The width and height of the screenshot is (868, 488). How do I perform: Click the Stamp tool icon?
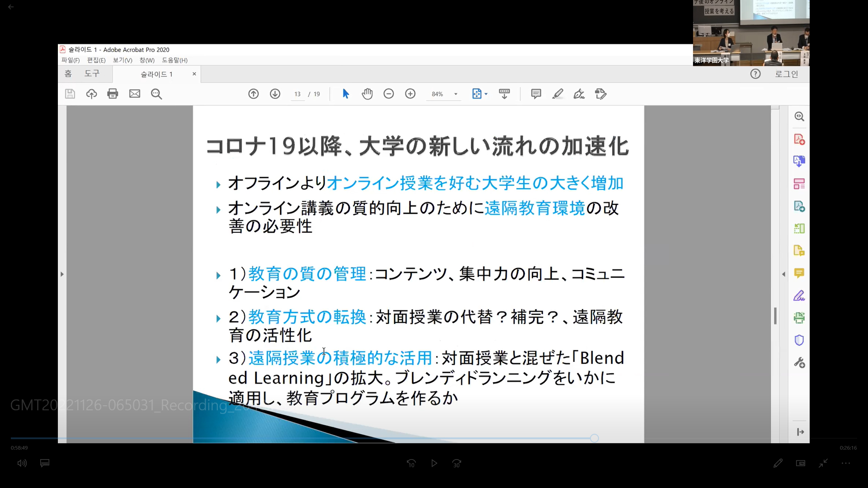click(601, 94)
